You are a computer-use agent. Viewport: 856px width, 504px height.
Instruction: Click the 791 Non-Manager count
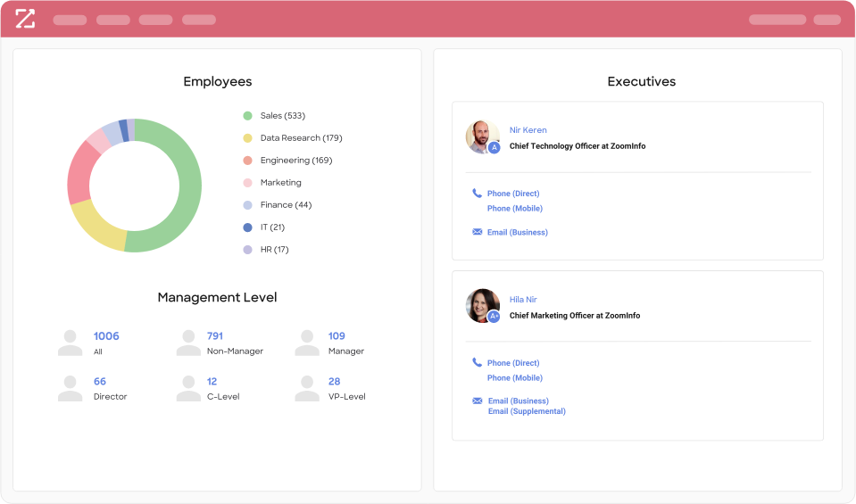click(x=214, y=336)
